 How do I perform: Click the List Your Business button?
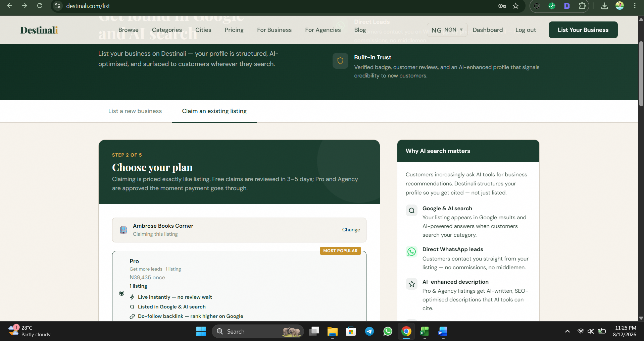tap(583, 30)
